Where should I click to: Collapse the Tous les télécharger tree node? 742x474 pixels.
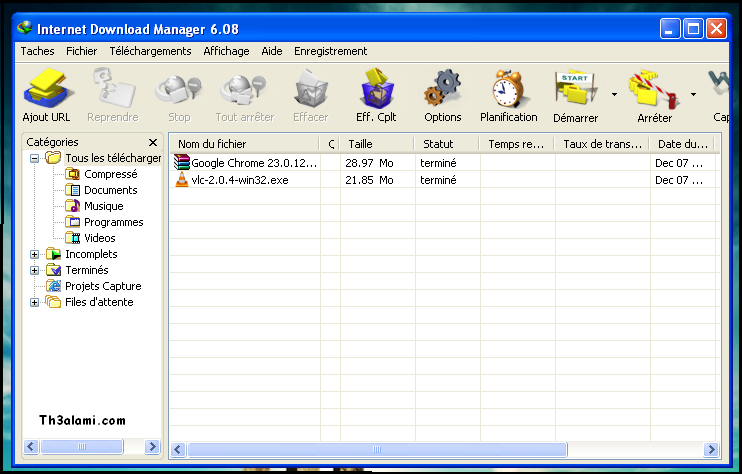(x=35, y=158)
